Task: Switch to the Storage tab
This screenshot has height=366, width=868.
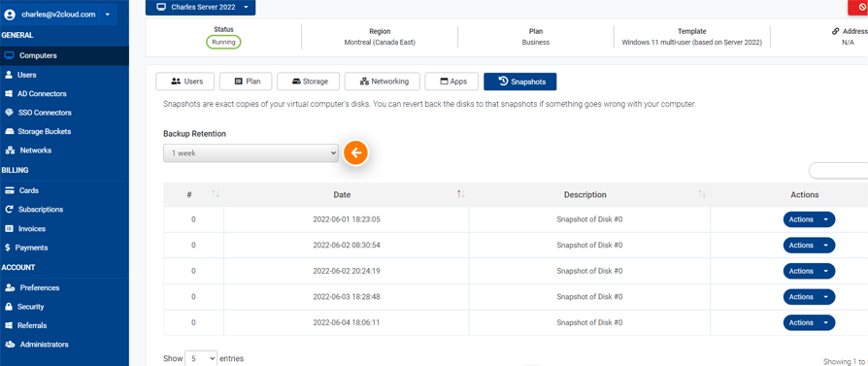Action: (309, 82)
